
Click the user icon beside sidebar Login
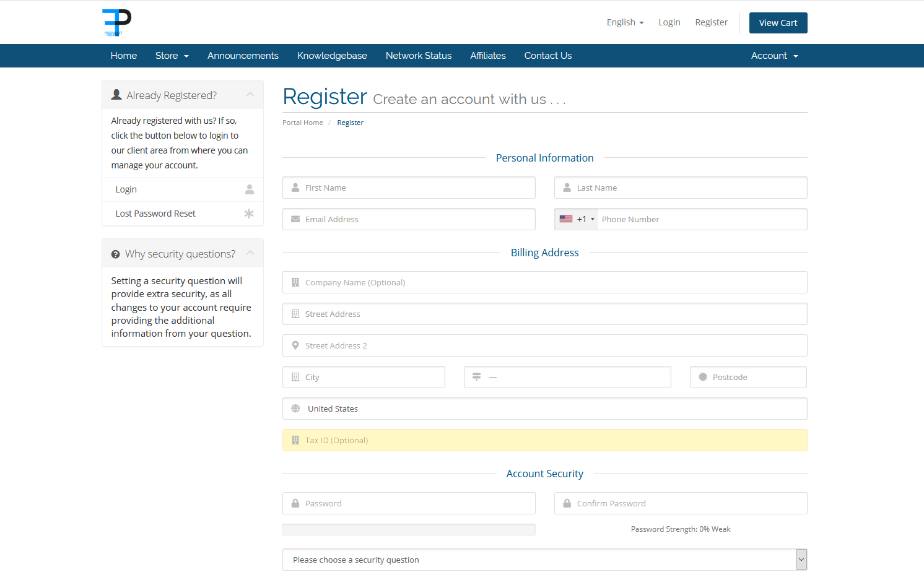click(250, 189)
